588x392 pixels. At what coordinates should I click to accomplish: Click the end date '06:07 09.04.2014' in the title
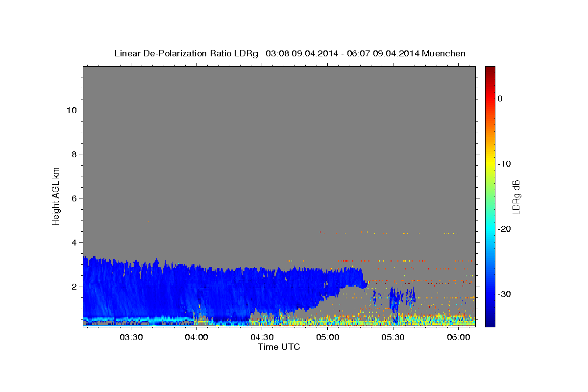(383, 53)
